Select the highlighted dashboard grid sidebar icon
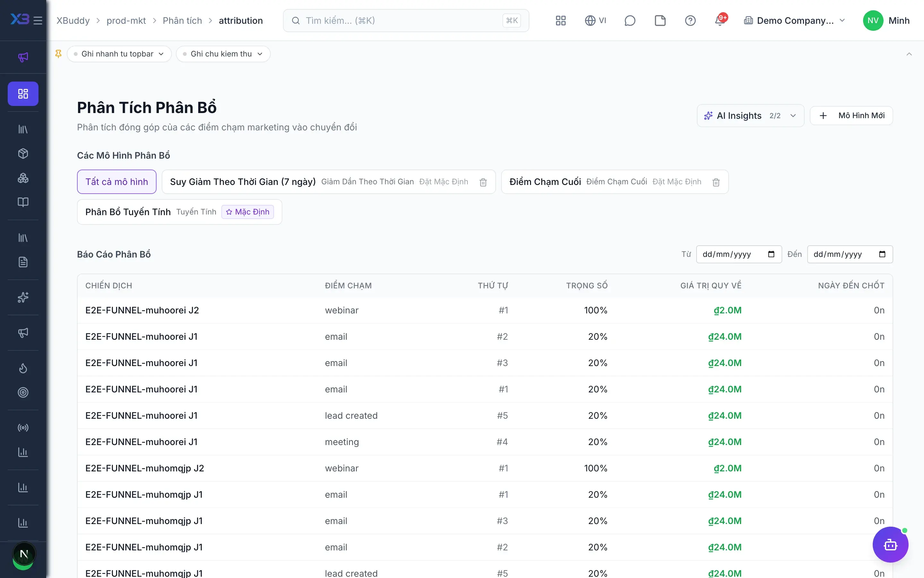Image resolution: width=924 pixels, height=578 pixels. [x=23, y=94]
